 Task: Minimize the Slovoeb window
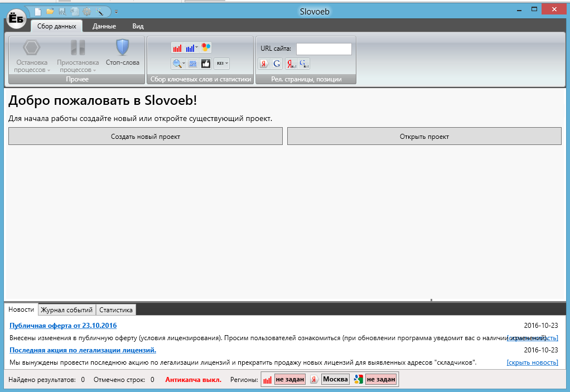coord(519,10)
